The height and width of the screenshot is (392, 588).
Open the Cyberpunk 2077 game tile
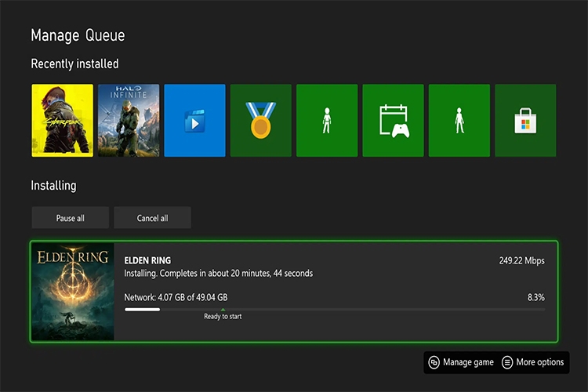pos(62,121)
